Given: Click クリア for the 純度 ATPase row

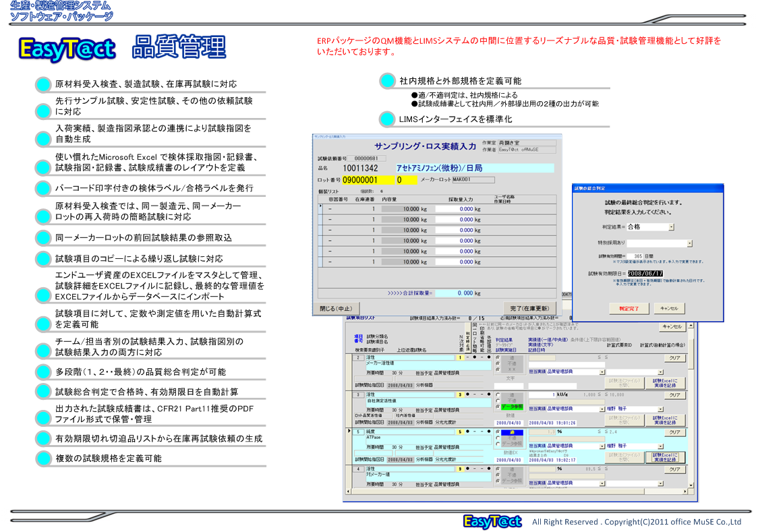Looking at the screenshot, I should point(675,432).
